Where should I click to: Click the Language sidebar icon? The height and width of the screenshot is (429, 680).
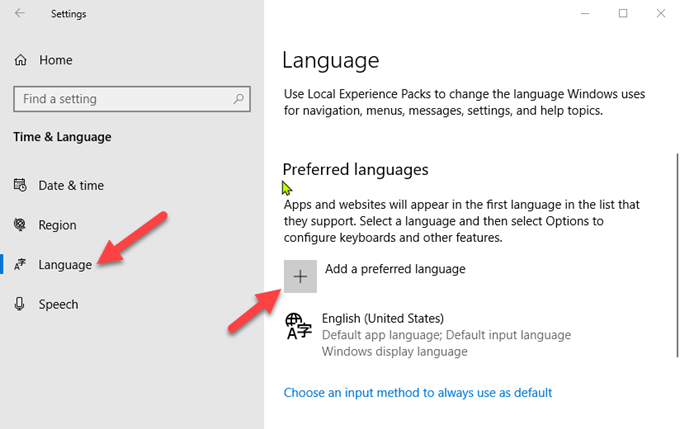19,265
